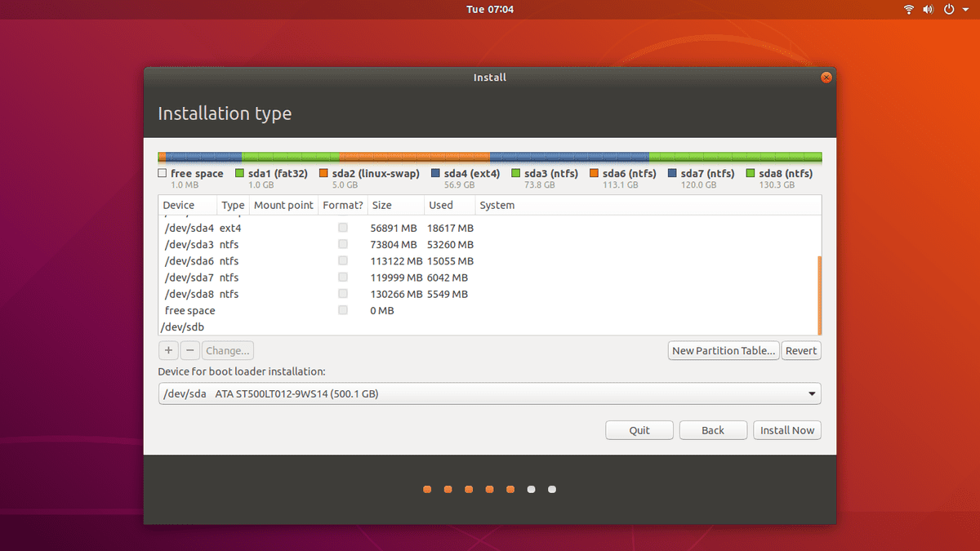
Task: Close the Install window
Action: click(826, 78)
